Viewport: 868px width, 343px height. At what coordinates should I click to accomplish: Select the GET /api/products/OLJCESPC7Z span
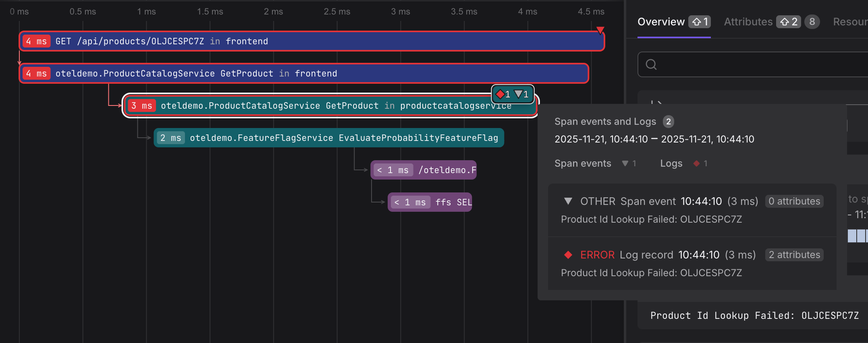point(312,41)
